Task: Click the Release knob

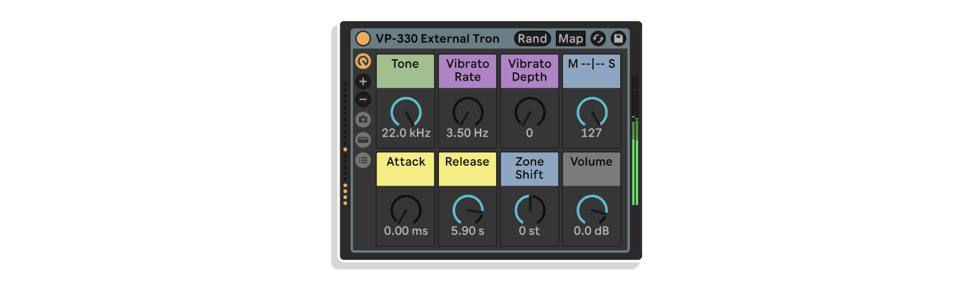Action: [x=468, y=210]
